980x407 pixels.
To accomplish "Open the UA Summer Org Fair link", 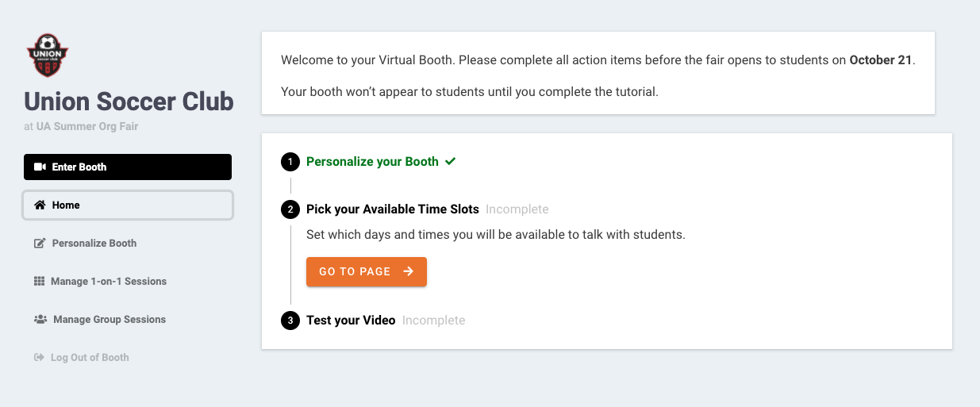I will tap(87, 126).
